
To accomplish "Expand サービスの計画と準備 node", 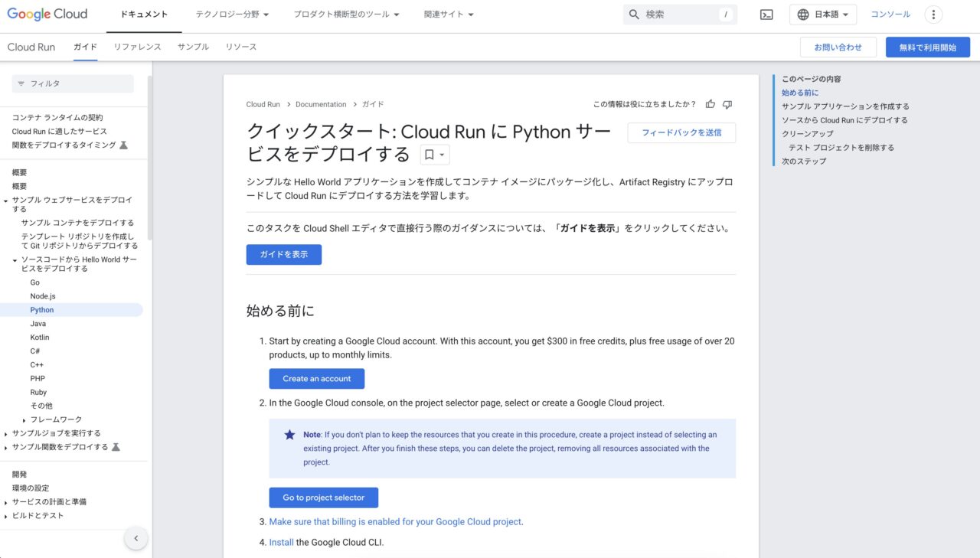I will click(x=6, y=503).
